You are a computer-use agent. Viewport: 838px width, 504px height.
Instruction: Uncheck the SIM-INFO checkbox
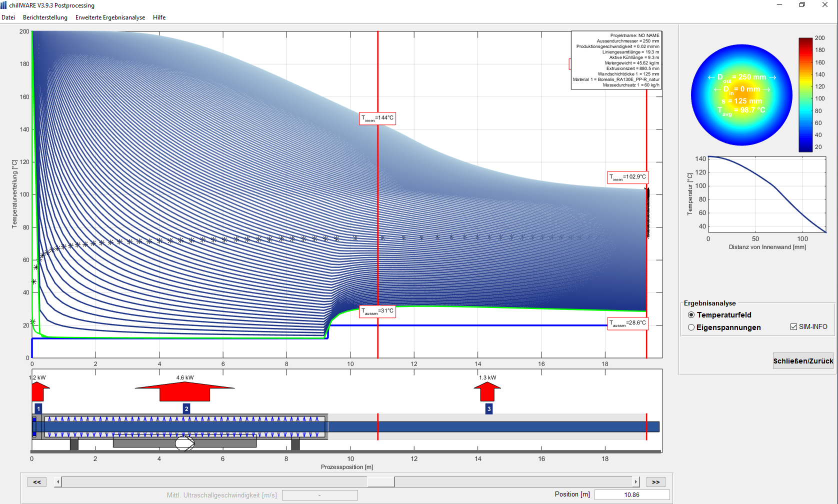tap(793, 327)
